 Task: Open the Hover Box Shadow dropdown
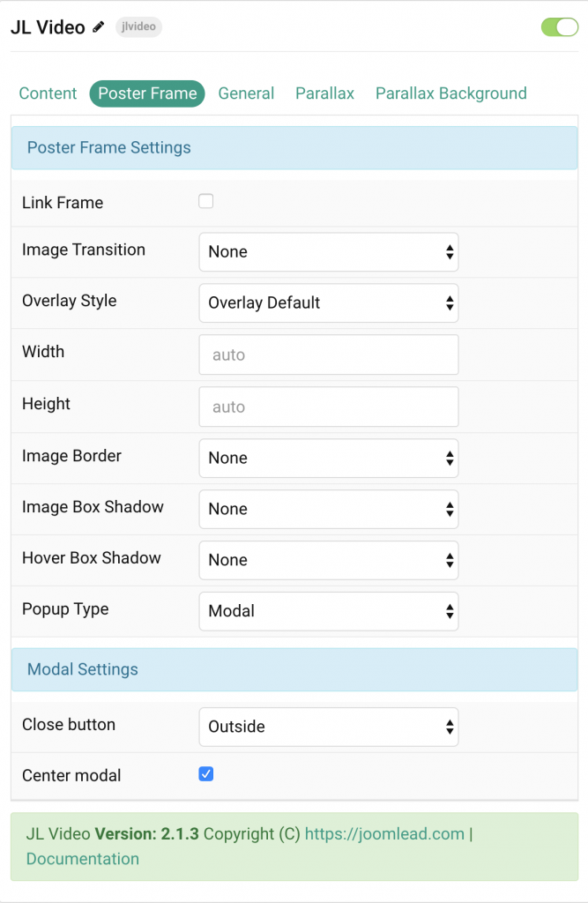[x=328, y=560]
